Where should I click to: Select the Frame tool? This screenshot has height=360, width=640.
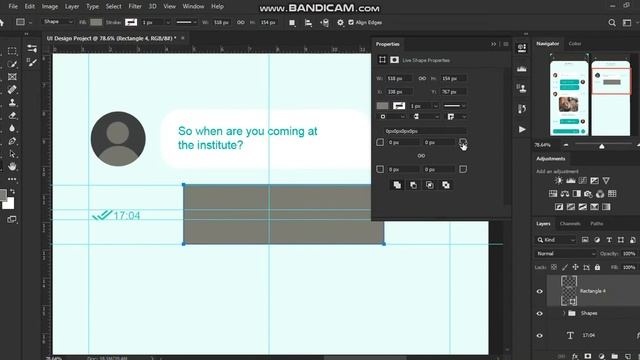[12, 77]
